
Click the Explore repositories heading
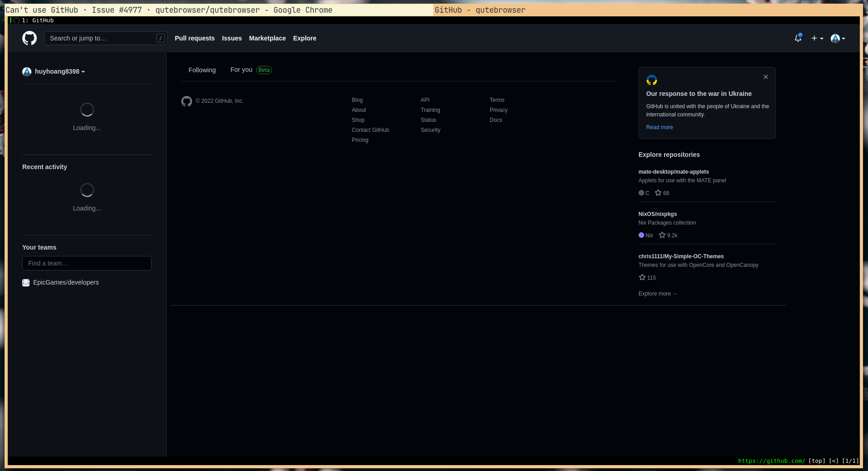[669, 155]
